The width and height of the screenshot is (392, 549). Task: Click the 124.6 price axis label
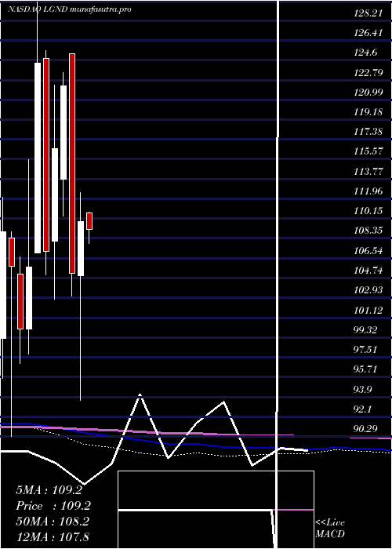[365, 53]
